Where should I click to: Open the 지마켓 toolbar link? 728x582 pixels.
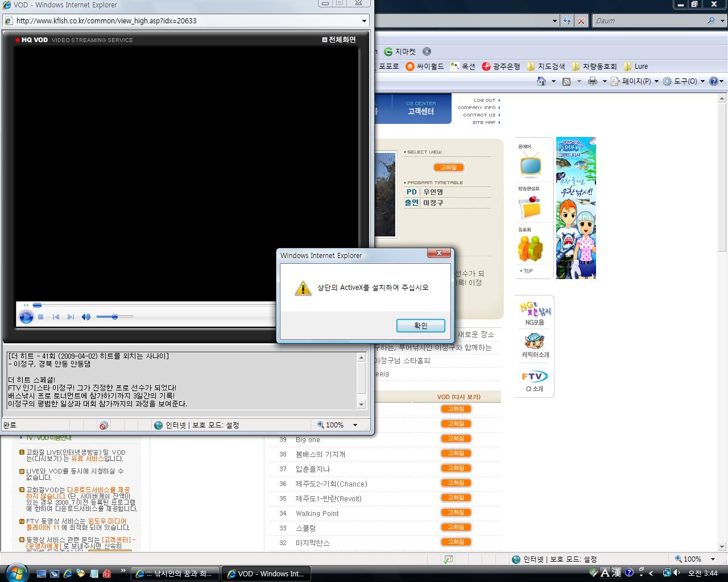[x=400, y=52]
